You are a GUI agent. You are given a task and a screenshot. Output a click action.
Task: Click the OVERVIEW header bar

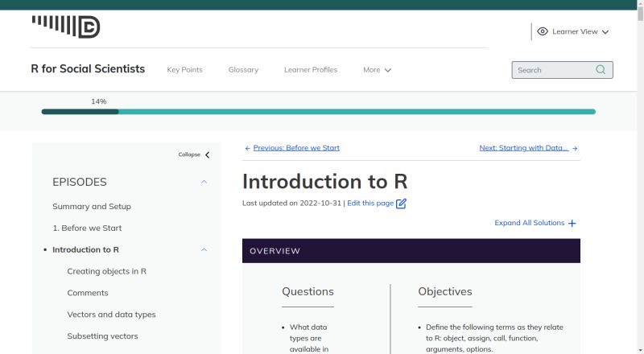(x=411, y=251)
